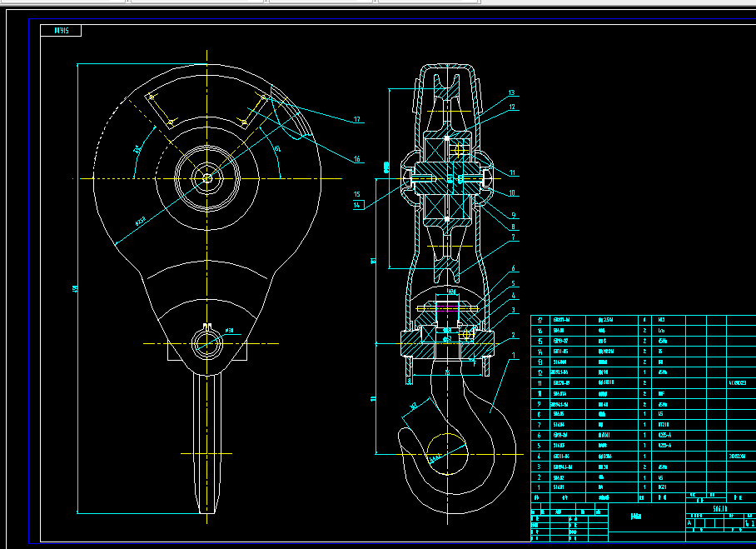The image size is (756, 549).
Task: Click the parts list index cell 1
Action: point(540,487)
